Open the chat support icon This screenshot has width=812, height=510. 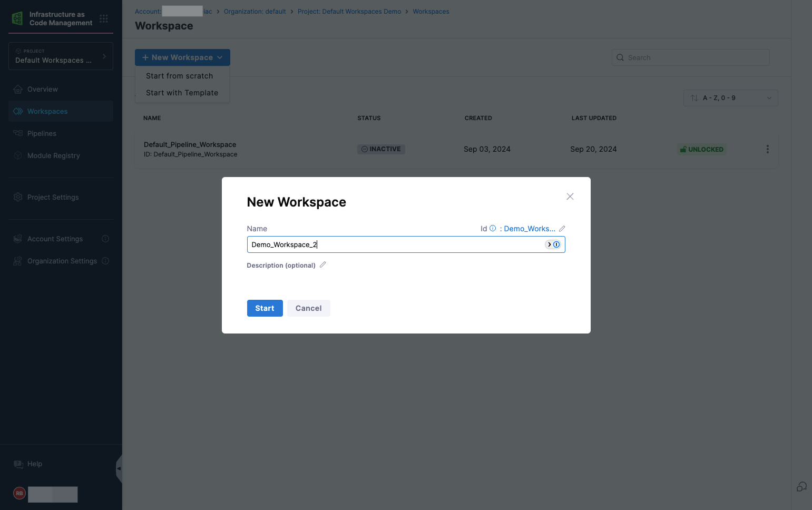coord(801,486)
